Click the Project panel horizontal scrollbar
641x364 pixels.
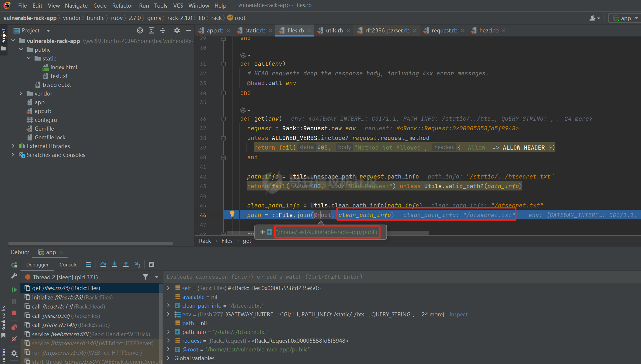tap(91, 243)
